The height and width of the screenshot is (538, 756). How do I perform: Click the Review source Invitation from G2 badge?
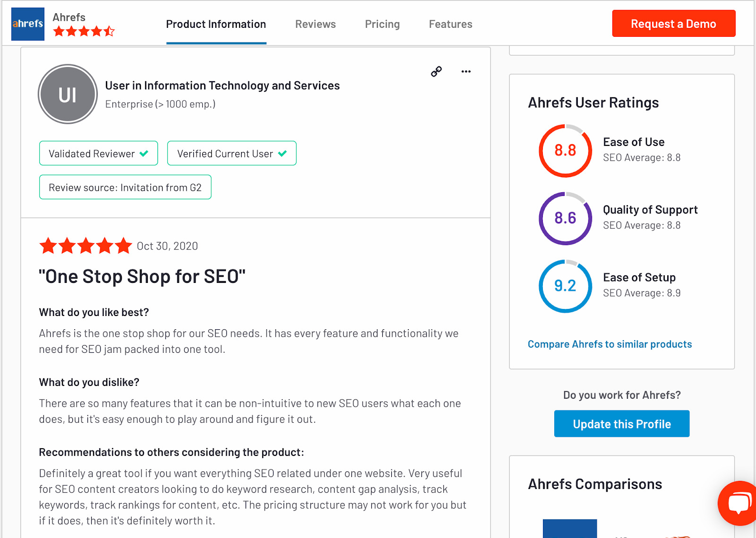tap(125, 188)
